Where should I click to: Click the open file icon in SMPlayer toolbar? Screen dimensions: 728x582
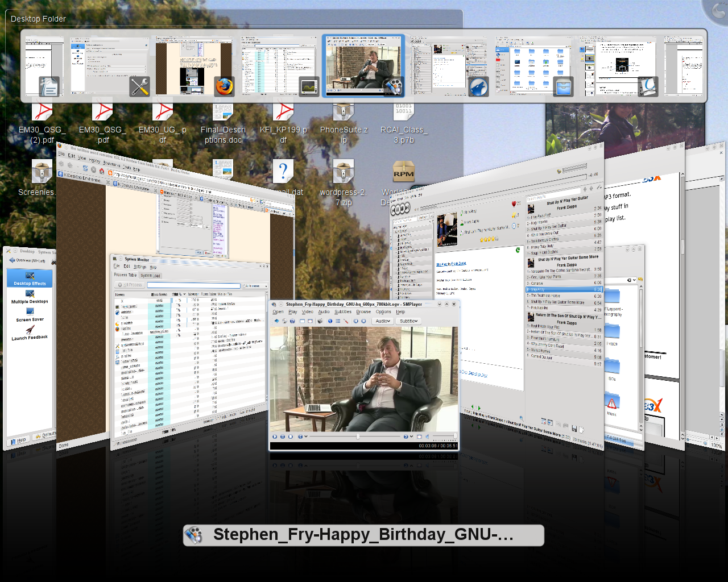click(x=277, y=321)
